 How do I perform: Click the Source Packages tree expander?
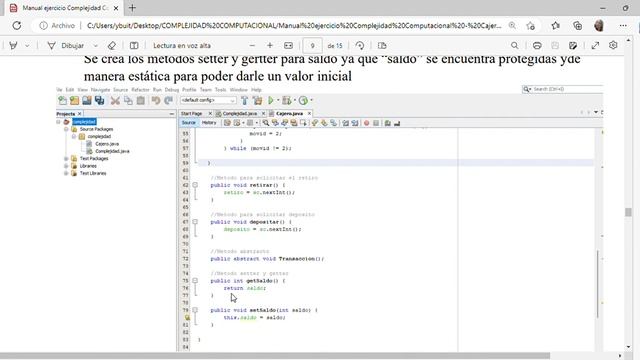pos(66,129)
